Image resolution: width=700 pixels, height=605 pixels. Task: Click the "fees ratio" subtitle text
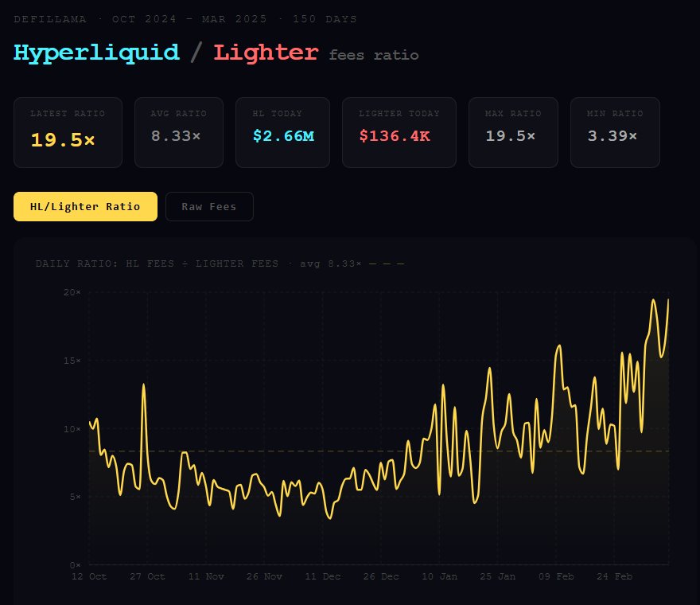tap(374, 56)
